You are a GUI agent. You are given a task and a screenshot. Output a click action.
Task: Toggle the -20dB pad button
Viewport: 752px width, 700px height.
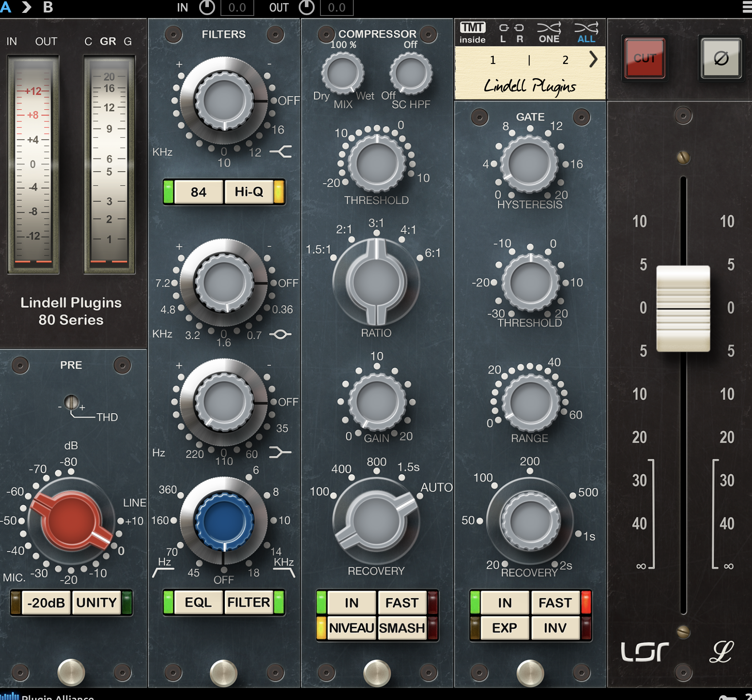point(46,603)
